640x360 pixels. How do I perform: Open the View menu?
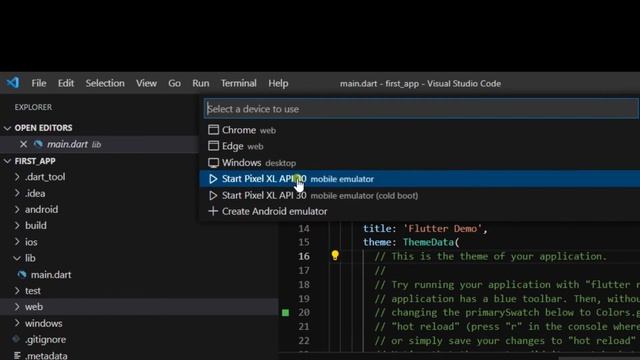tap(146, 83)
